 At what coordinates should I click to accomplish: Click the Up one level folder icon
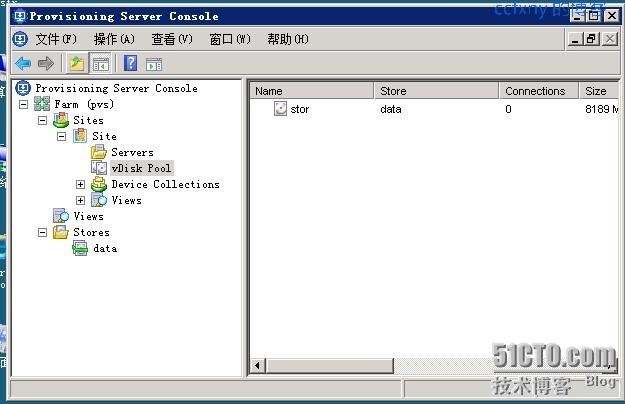(x=77, y=63)
